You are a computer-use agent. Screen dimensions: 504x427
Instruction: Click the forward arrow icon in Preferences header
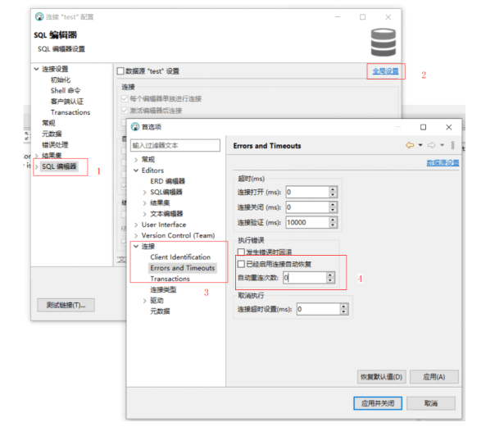tap(431, 145)
